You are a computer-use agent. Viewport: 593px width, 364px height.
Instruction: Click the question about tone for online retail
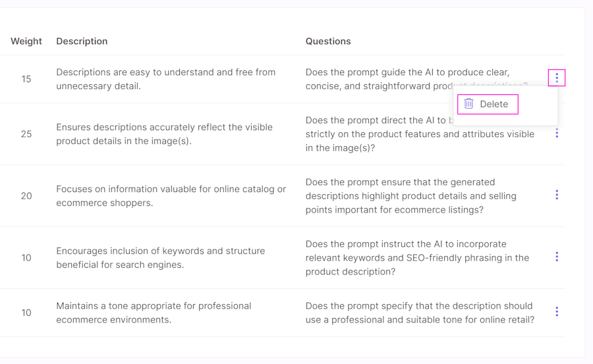click(x=420, y=313)
